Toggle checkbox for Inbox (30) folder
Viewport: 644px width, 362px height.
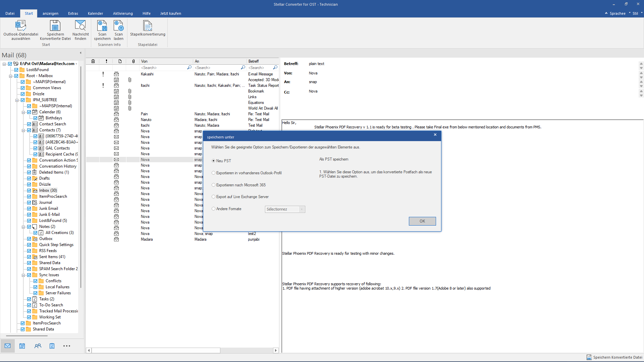[x=29, y=190]
